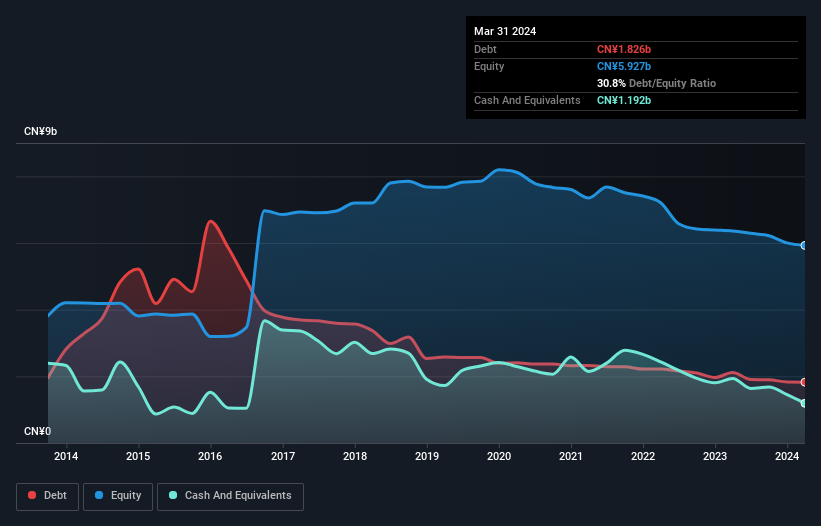Click the 2016 x-axis label
Screen dimensions: 821x526
(210, 456)
